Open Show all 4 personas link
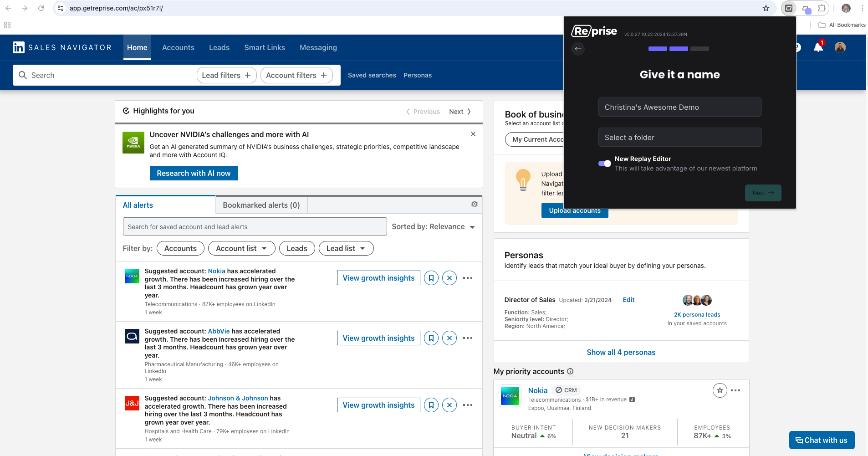The image size is (868, 456). [621, 352]
